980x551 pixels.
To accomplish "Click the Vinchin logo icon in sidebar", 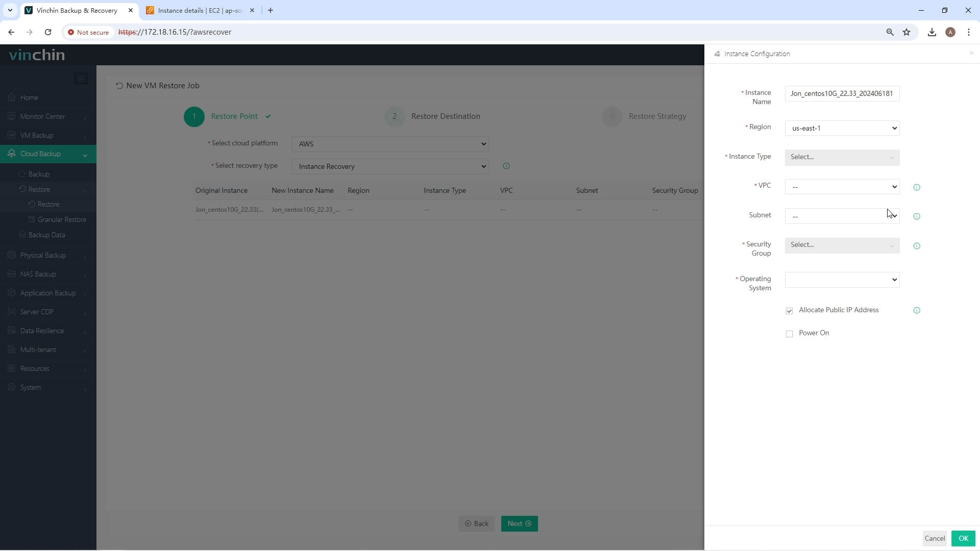I will click(x=36, y=55).
